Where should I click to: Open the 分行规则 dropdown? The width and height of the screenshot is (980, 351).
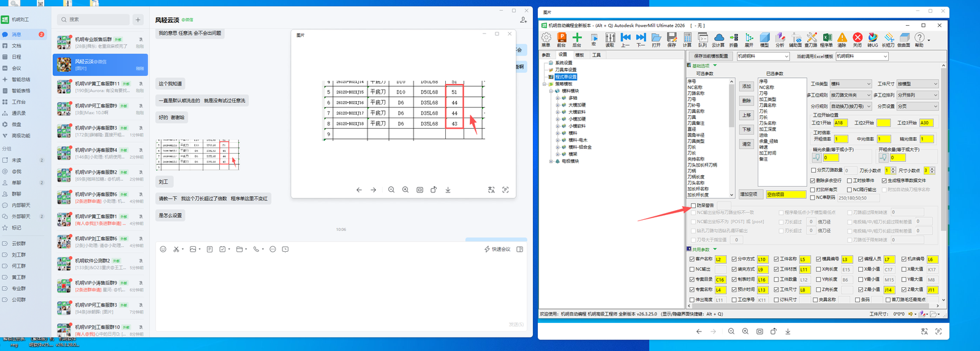pyautogui.click(x=850, y=106)
